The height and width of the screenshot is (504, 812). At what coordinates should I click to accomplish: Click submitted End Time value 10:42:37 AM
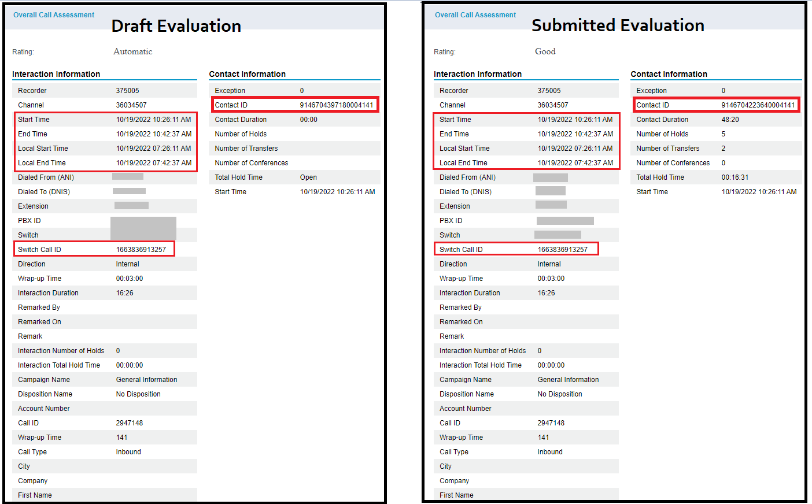(x=594, y=134)
